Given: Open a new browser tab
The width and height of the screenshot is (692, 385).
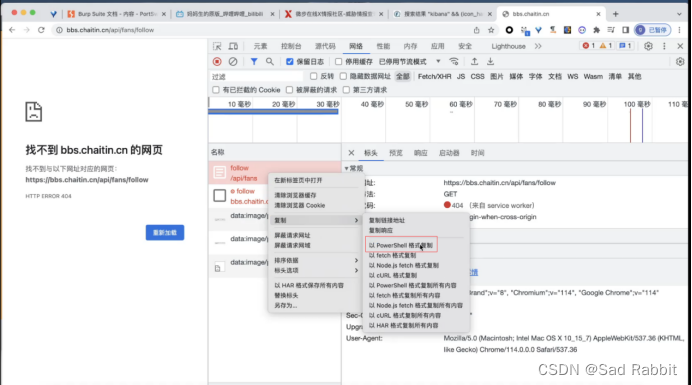Looking at the screenshot, I should pos(616,14).
